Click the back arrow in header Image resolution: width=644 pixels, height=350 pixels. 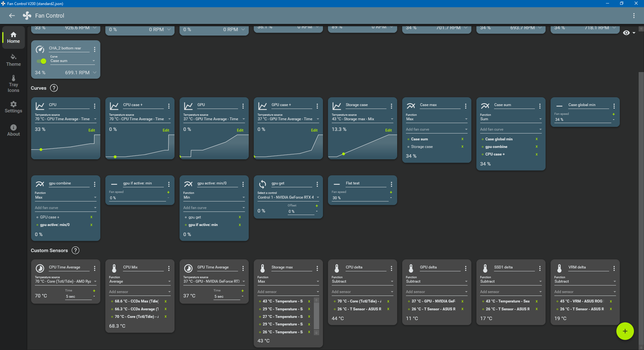coord(12,16)
